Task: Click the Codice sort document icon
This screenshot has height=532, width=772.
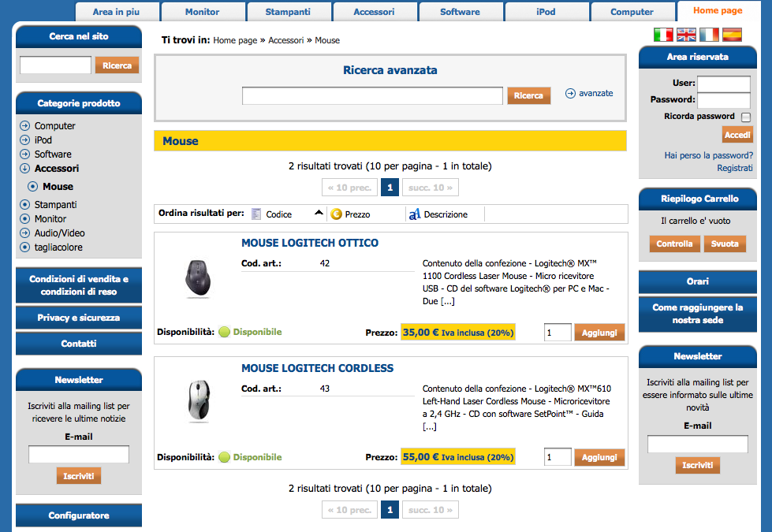Action: 256,214
